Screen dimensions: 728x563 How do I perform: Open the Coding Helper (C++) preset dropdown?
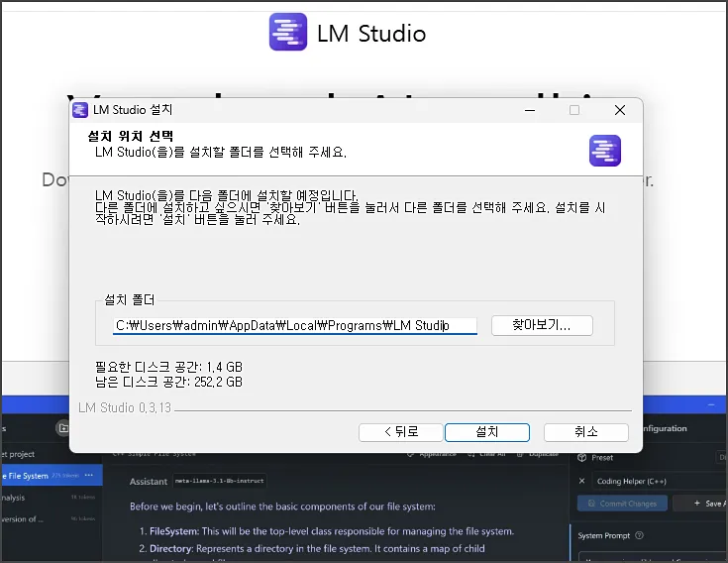(x=660, y=482)
